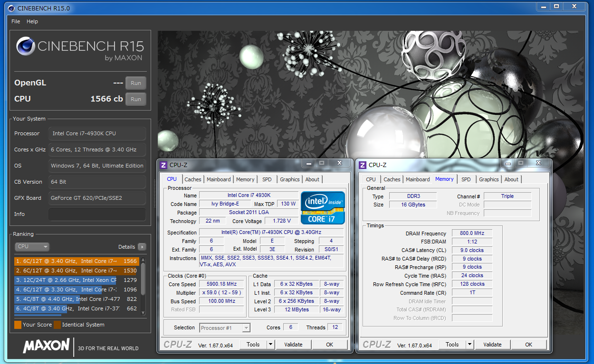Select ranking entry with score 1566

click(76, 261)
